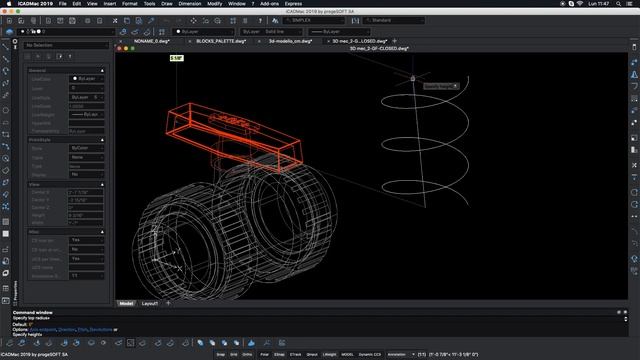Click the white square region tool in left toolbar

click(x=6, y=233)
